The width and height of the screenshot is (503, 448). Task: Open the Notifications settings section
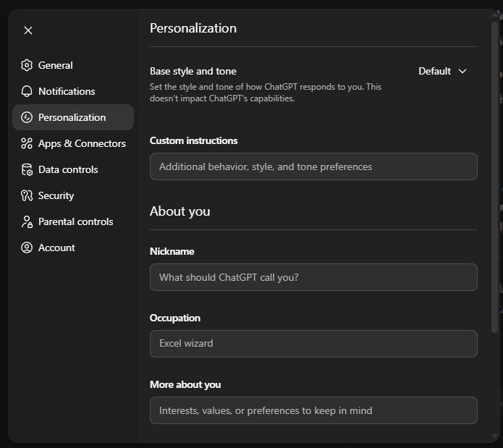(67, 91)
